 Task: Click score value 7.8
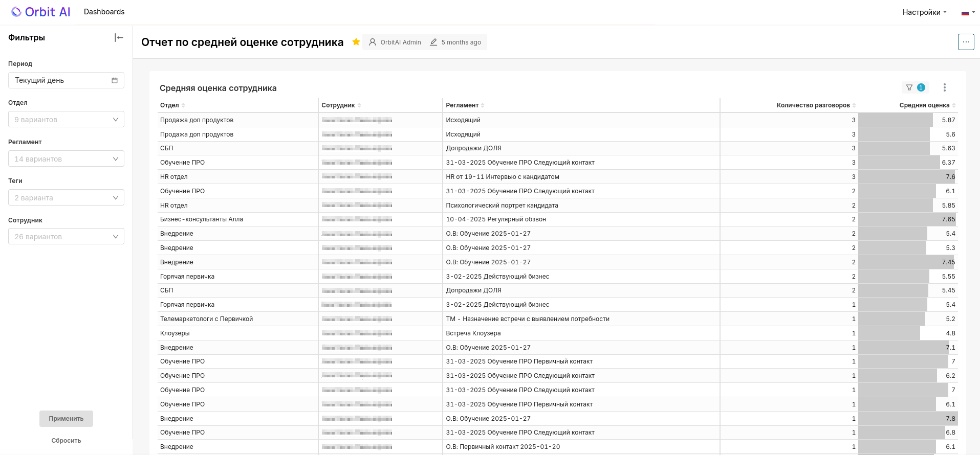tap(950, 419)
